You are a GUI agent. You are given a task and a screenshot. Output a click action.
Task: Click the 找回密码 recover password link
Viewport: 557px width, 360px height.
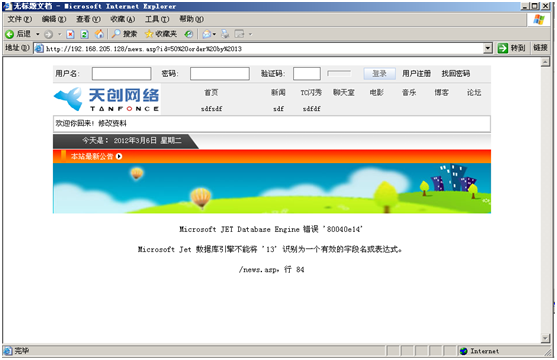click(456, 74)
